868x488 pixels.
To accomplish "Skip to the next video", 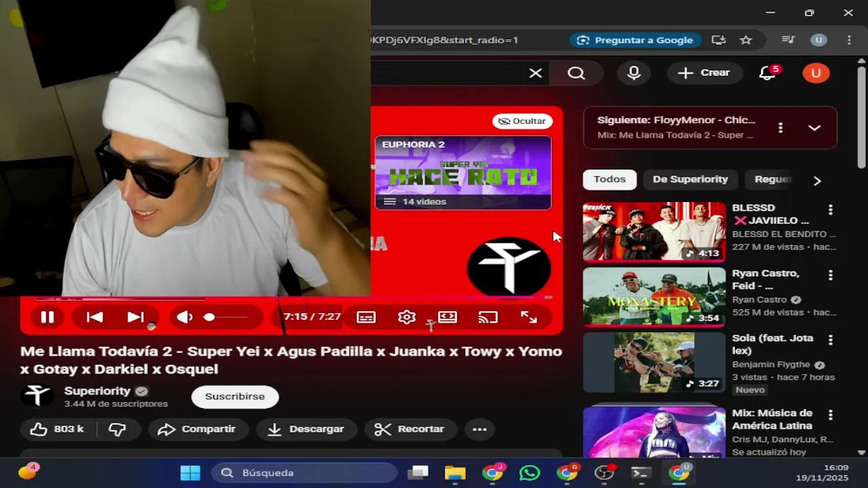I will (x=136, y=317).
